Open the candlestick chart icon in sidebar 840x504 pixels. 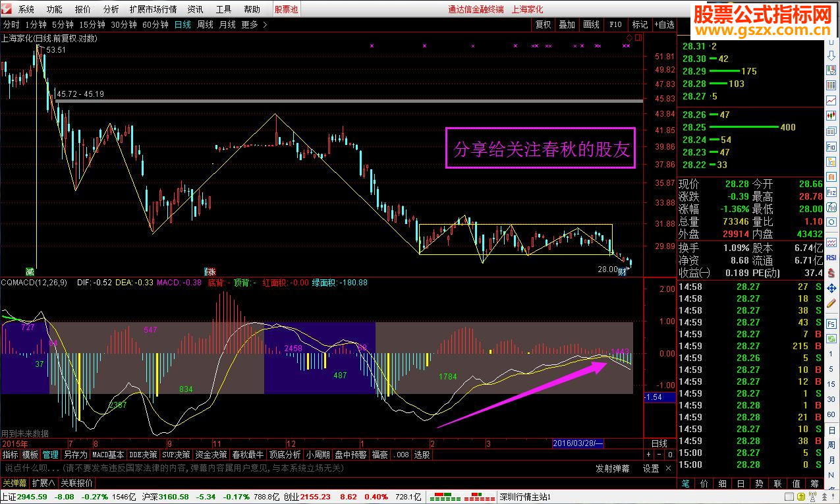point(831,115)
